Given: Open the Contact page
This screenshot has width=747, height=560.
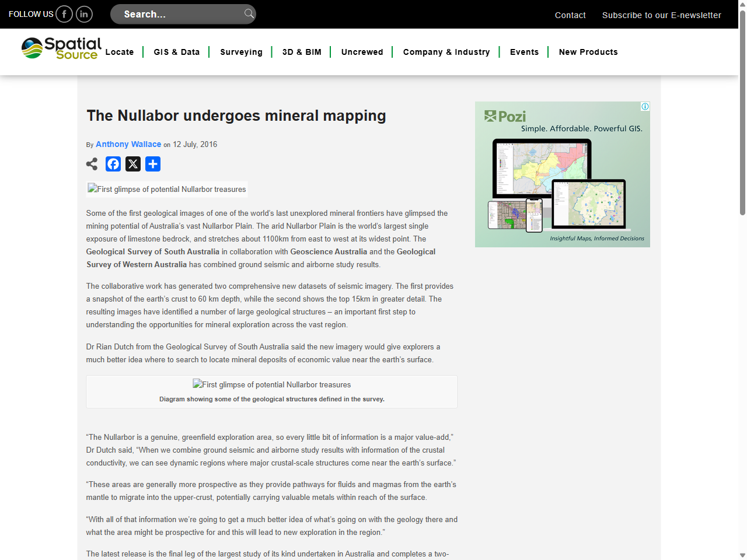Looking at the screenshot, I should tap(570, 15).
